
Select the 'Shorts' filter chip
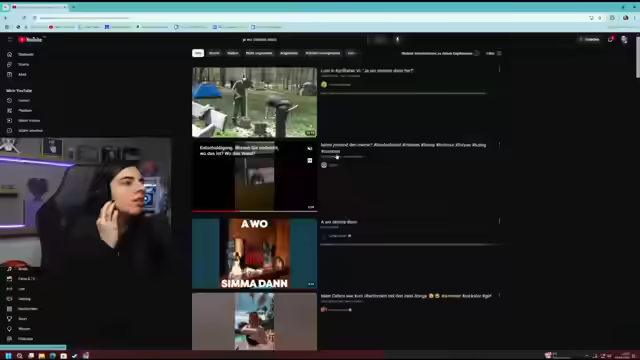pos(214,53)
